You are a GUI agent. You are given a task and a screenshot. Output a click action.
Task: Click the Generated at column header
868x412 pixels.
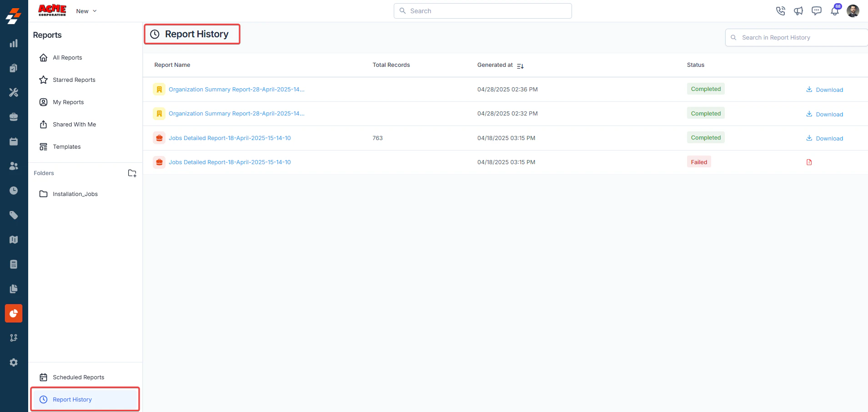tap(495, 65)
